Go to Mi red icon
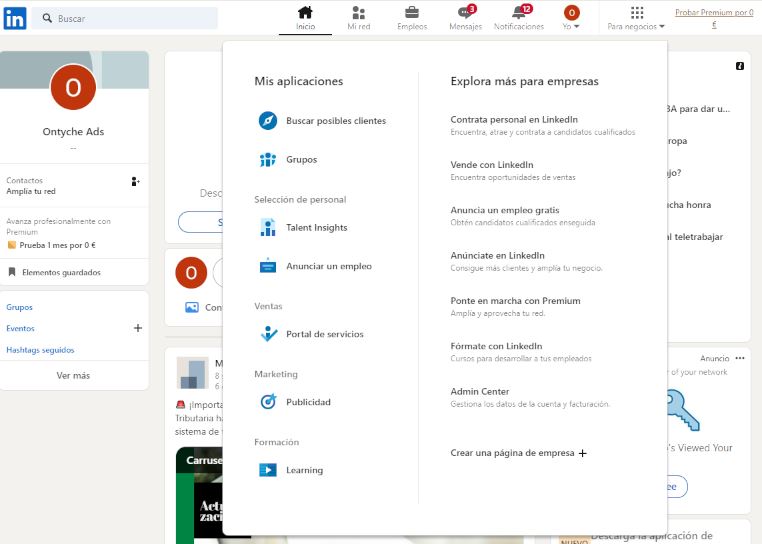 tap(358, 13)
